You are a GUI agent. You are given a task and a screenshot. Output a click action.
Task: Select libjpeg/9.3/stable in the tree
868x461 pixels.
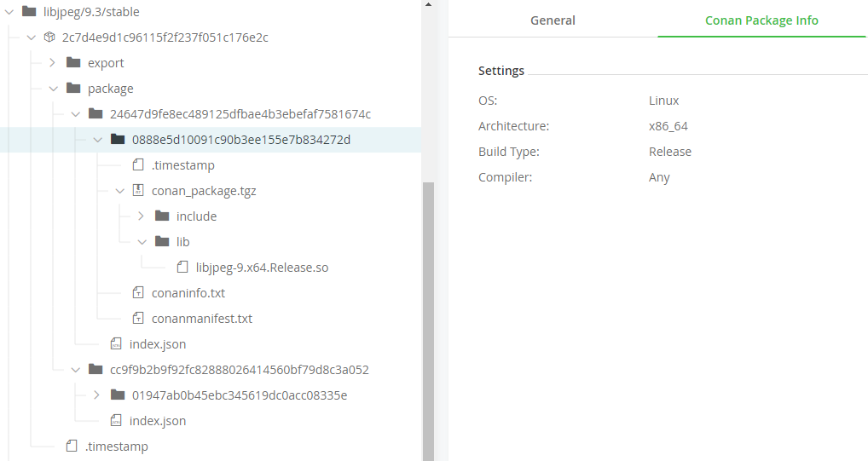coord(91,12)
